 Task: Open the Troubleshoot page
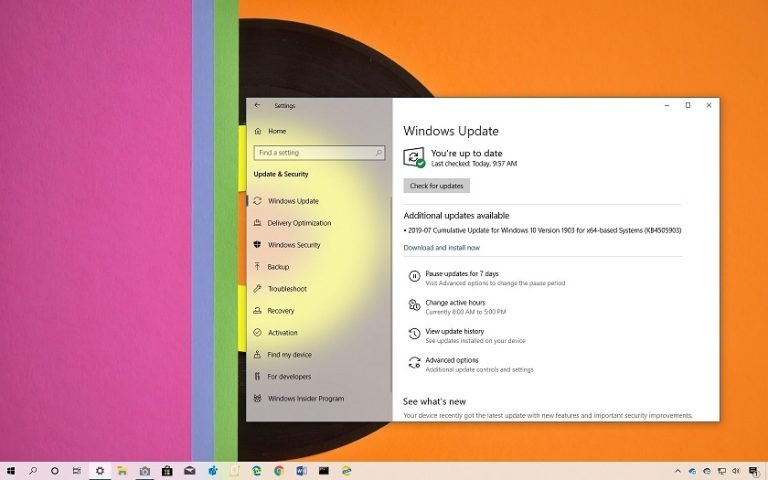[x=287, y=289]
